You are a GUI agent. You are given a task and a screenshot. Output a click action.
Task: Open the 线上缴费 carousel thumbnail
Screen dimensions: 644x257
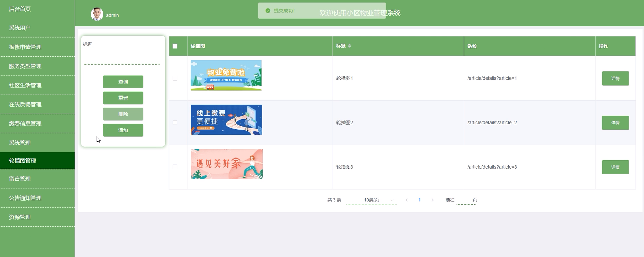(x=226, y=120)
